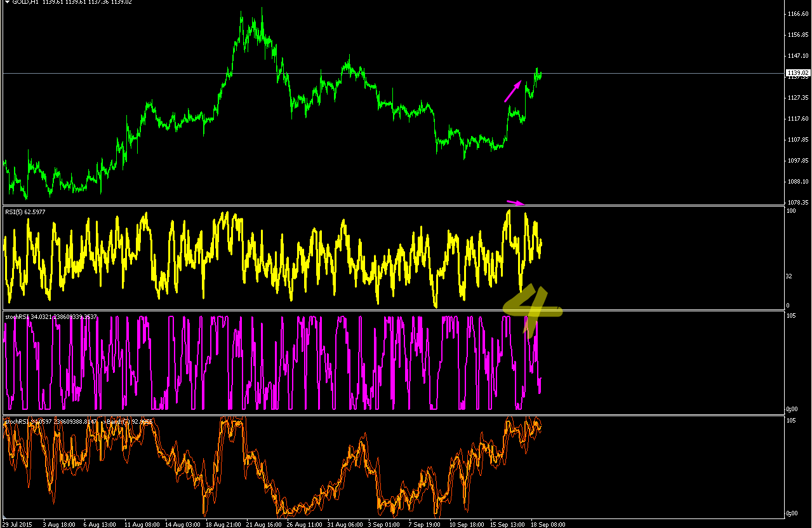Viewport: 812px width, 528px height.
Task: Click the 26 Aug 11:00 time label
Action: point(304,524)
